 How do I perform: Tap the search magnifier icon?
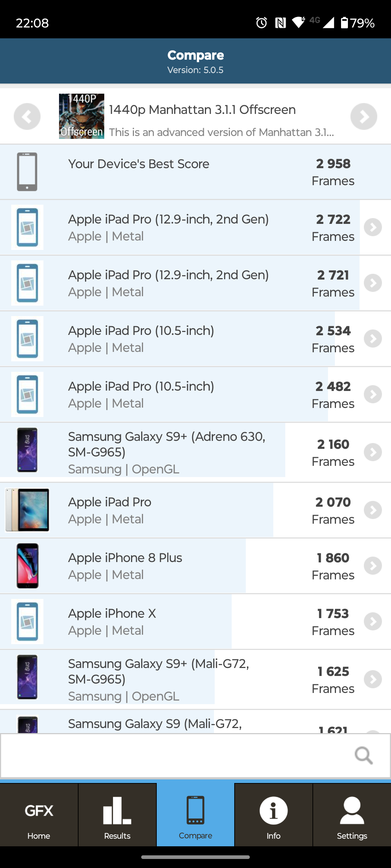pyautogui.click(x=363, y=755)
